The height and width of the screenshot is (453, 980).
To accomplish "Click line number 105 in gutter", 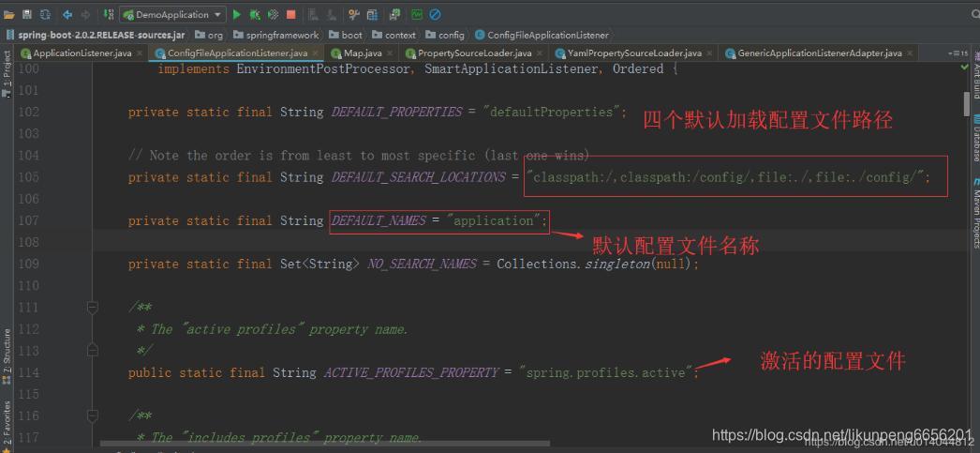I will pos(28,177).
